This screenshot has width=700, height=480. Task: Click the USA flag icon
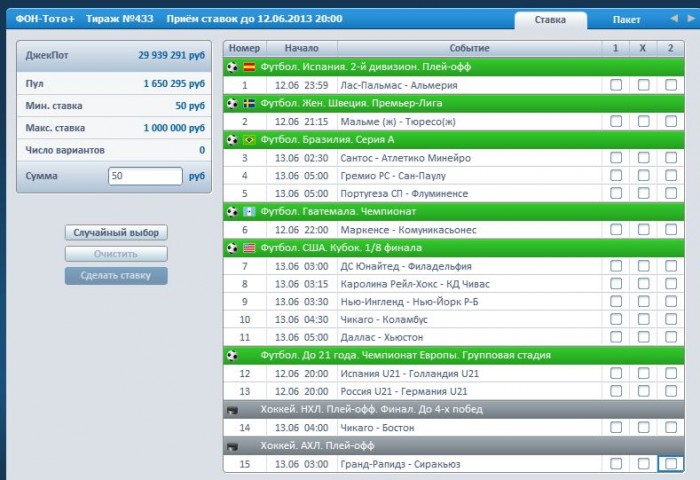[x=249, y=248]
